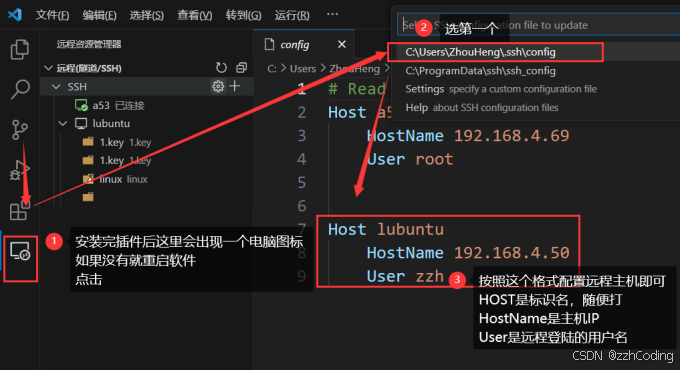The width and height of the screenshot is (681, 370).
Task: Click line 4 User root
Action: click(x=410, y=159)
